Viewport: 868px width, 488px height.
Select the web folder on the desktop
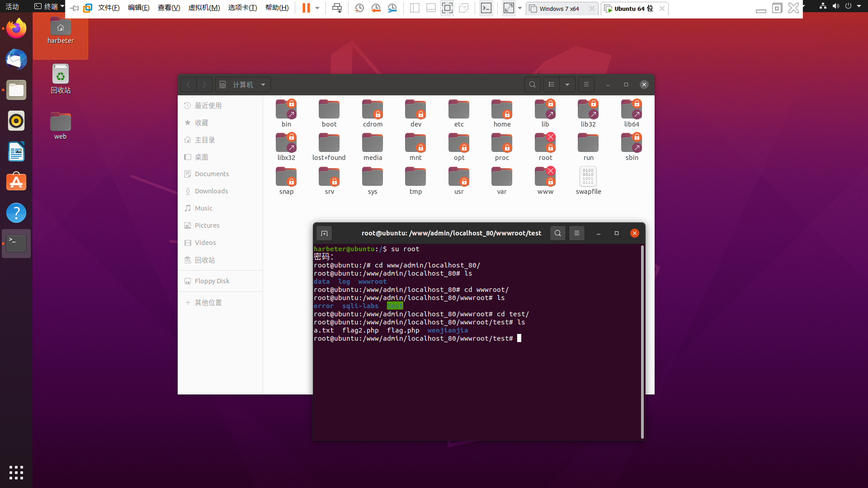[x=61, y=126]
